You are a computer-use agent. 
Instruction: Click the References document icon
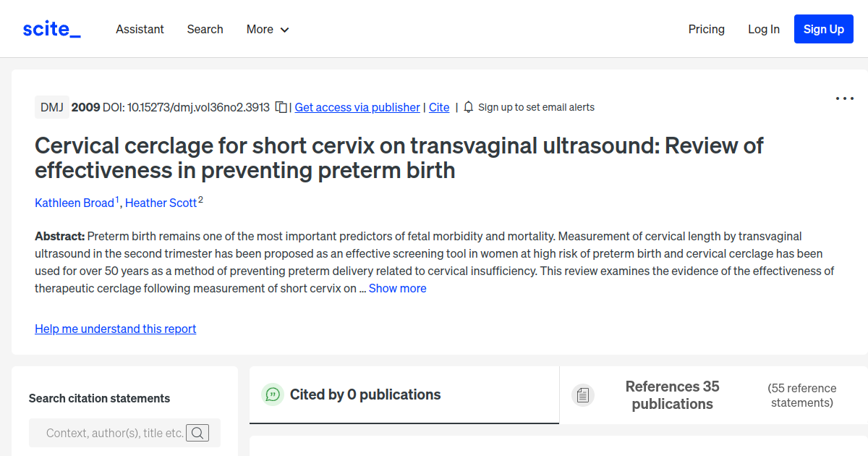click(583, 394)
